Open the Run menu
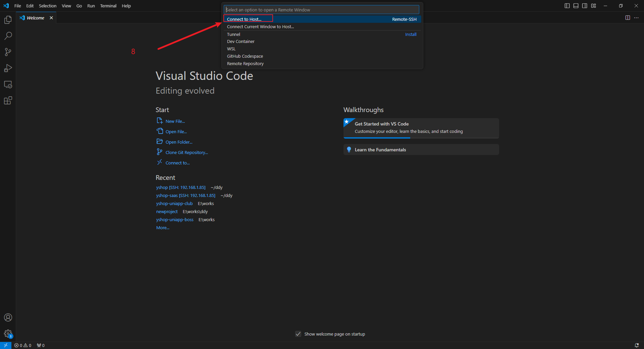This screenshot has width=644, height=349. (x=91, y=6)
